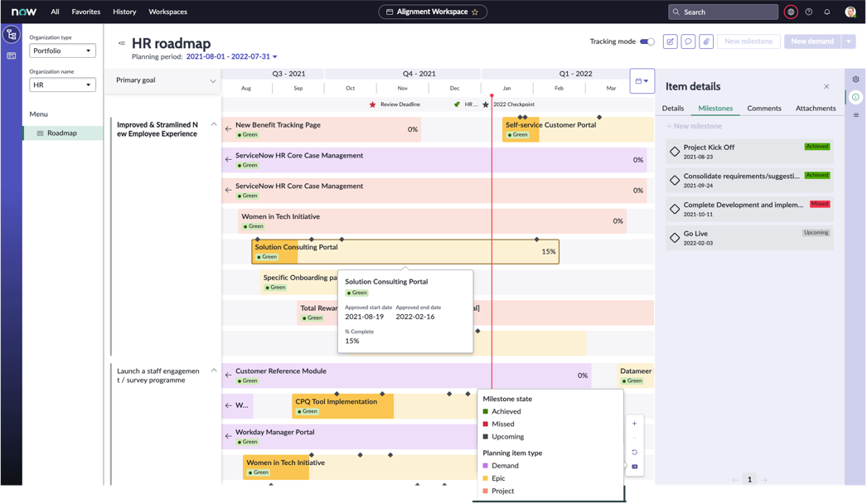This screenshot has height=504, width=867.
Task: Switch to the Milestones tab
Action: tap(715, 109)
